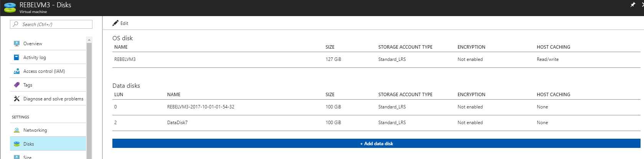
Task: Click the Overview monitor icon
Action: coord(16,43)
